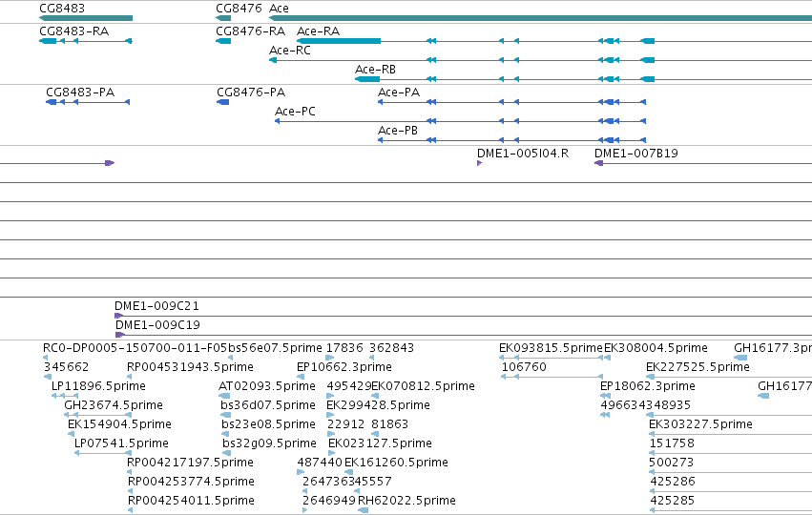Select the LP07541.5prime EST label

point(122,443)
